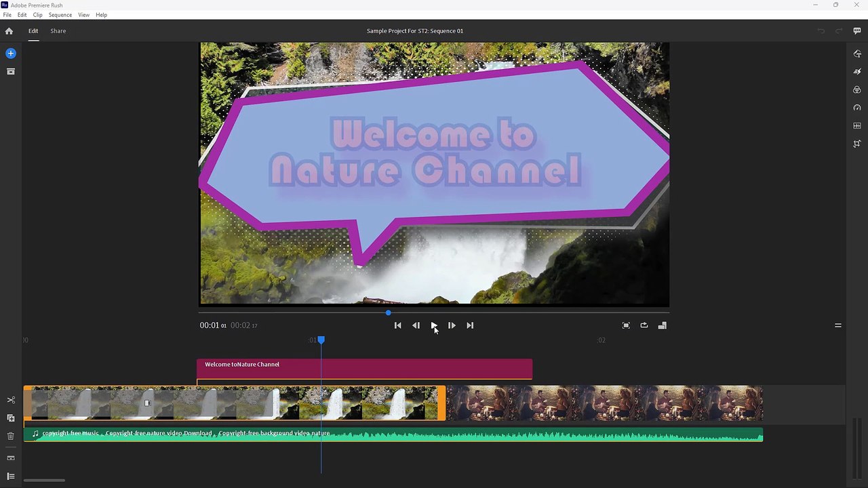The image size is (868, 488).
Task: Go to next edit point
Action: 470,325
